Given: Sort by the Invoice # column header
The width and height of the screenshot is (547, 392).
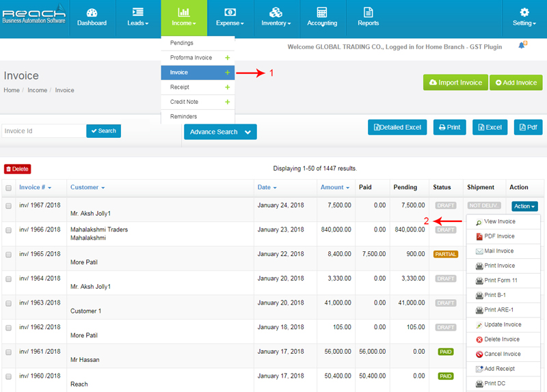Looking at the screenshot, I should click(x=35, y=187).
